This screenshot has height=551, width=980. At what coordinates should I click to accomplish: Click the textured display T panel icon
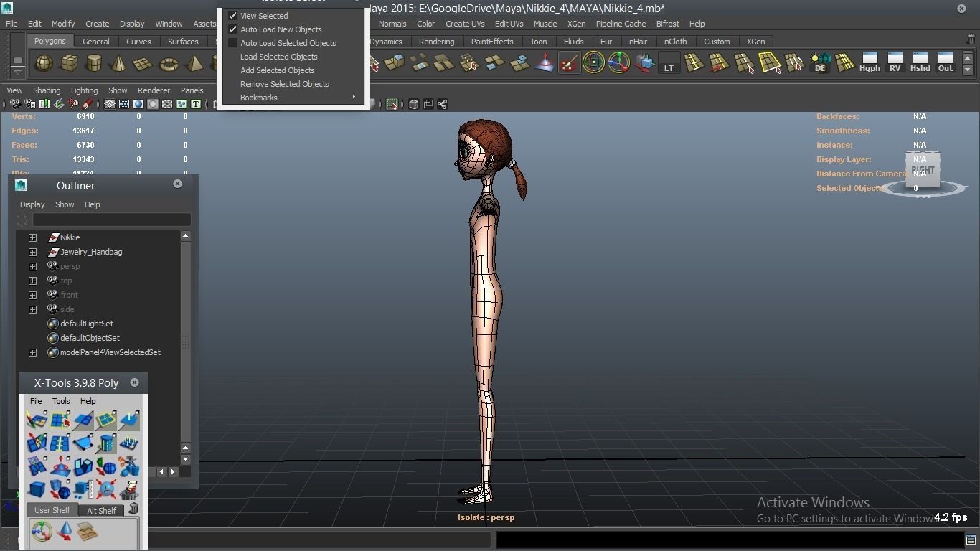pyautogui.click(x=196, y=104)
